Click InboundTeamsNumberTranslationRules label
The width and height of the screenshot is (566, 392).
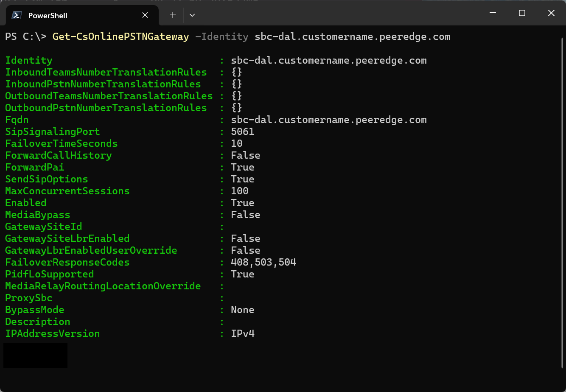point(106,72)
